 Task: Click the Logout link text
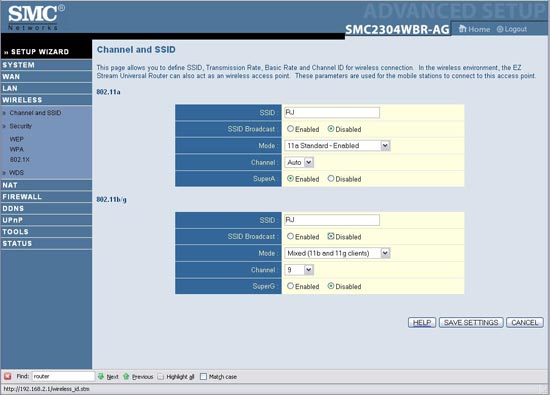(x=516, y=29)
